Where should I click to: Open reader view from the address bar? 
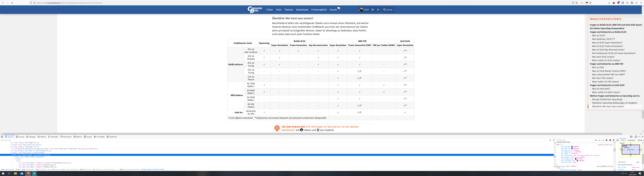click(x=573, y=3)
